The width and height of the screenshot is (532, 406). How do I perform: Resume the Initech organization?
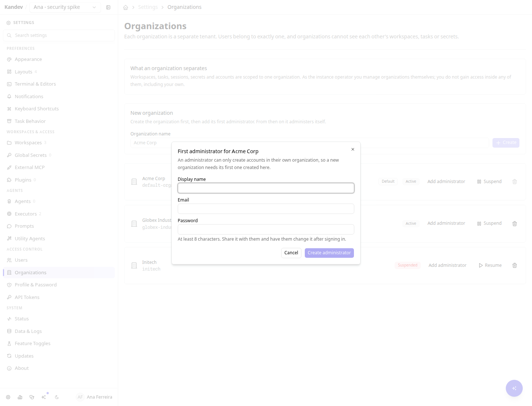(x=490, y=265)
